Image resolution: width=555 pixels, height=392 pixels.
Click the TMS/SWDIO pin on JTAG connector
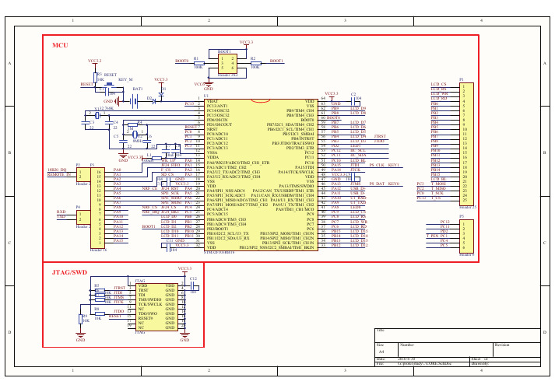tap(149, 299)
